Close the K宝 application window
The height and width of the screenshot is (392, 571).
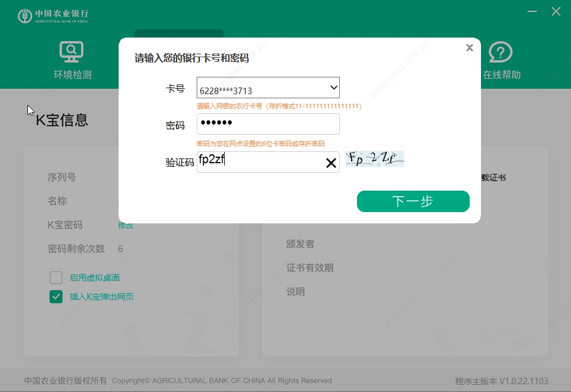tap(556, 11)
